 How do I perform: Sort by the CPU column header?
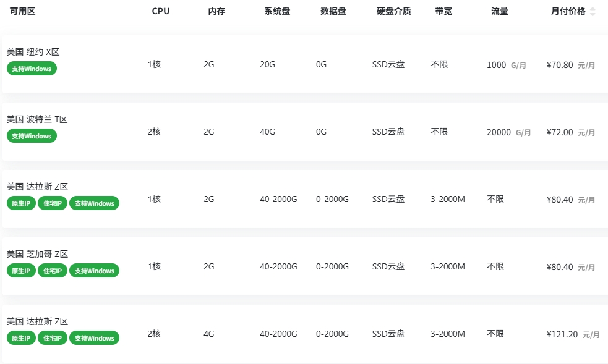pyautogui.click(x=161, y=11)
